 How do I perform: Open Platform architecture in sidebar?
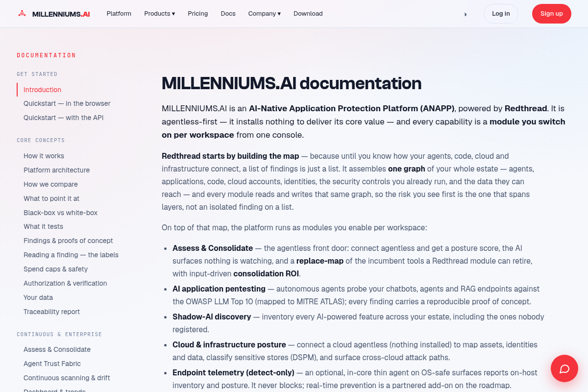57,170
